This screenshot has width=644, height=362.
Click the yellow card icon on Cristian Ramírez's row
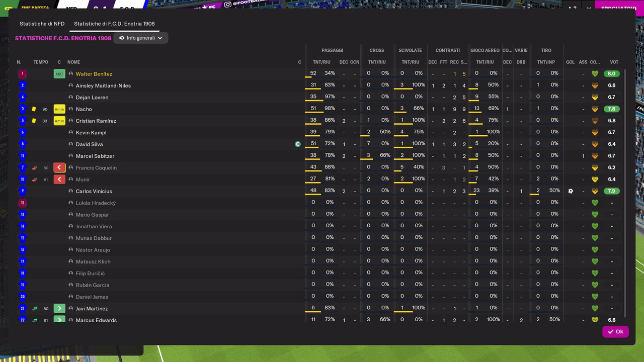[34, 121]
